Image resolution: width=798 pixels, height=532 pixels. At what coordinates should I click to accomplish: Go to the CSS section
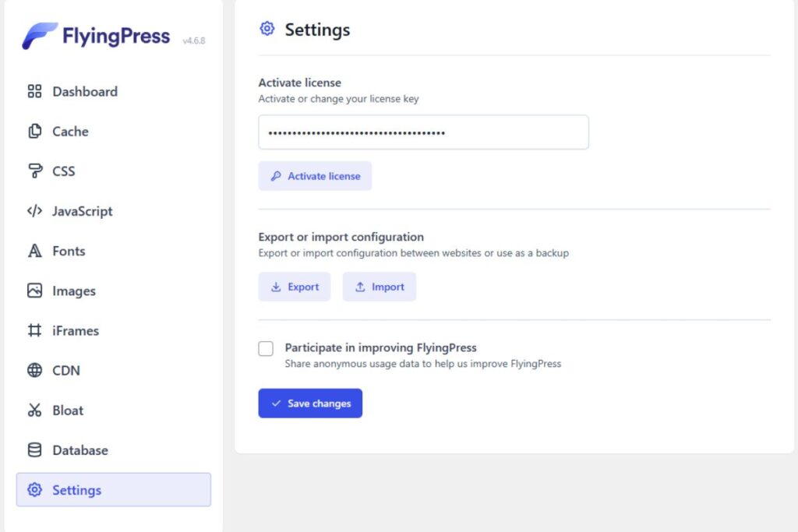[114, 171]
